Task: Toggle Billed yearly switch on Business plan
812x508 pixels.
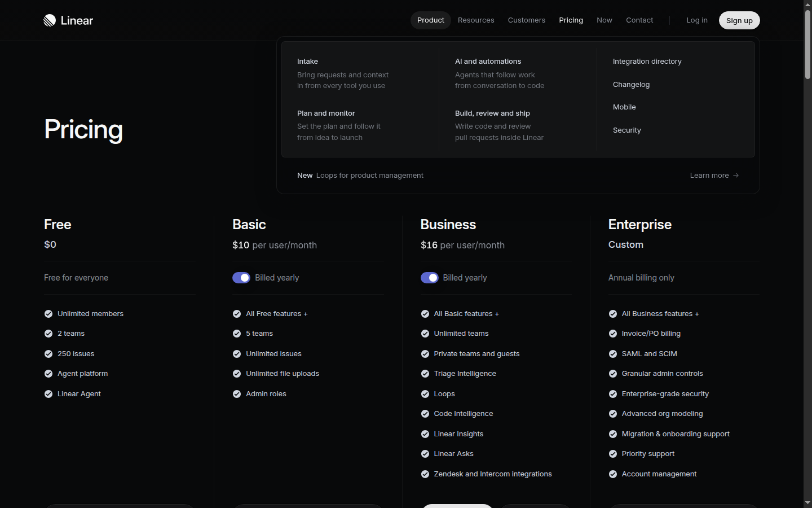Action: pos(430,278)
